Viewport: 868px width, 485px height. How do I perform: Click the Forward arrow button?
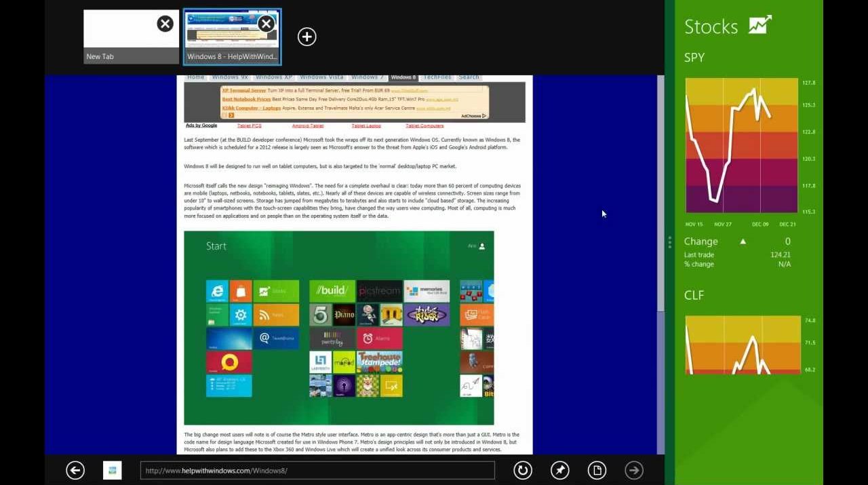pyautogui.click(x=634, y=470)
